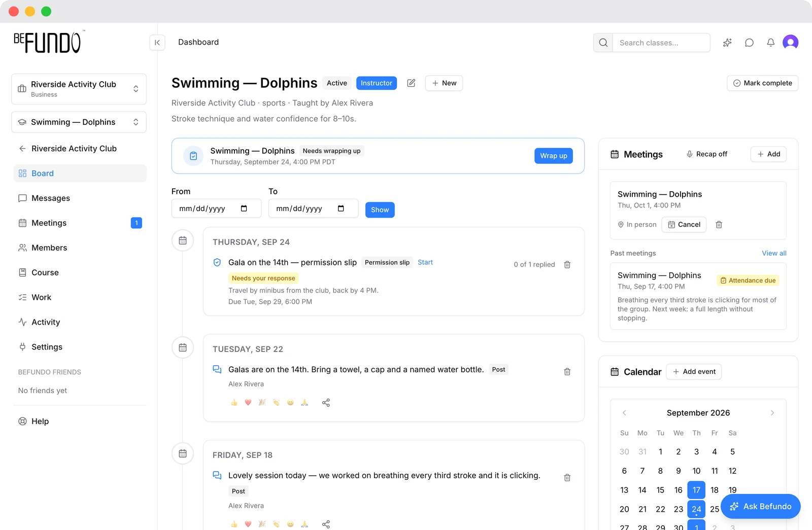This screenshot has width=812, height=530.
Task: Go to Course in sidebar
Action: [80, 273]
